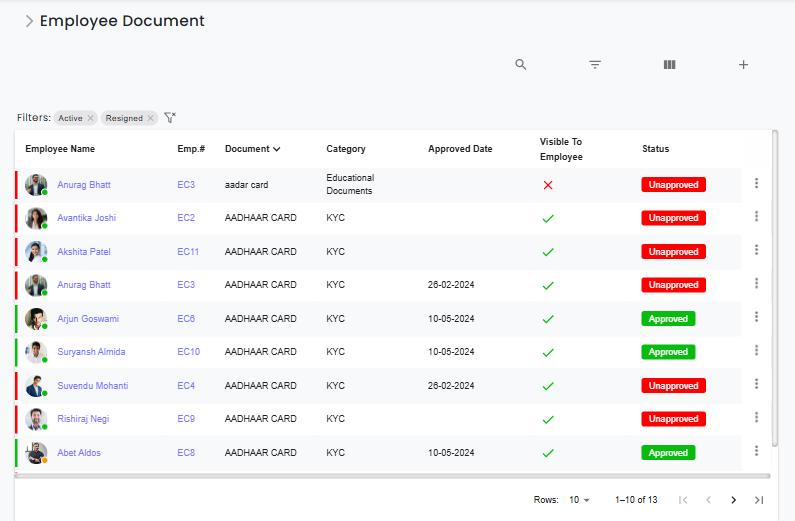Remove the Resigned filter chip
The image size is (795, 521).
point(151,118)
